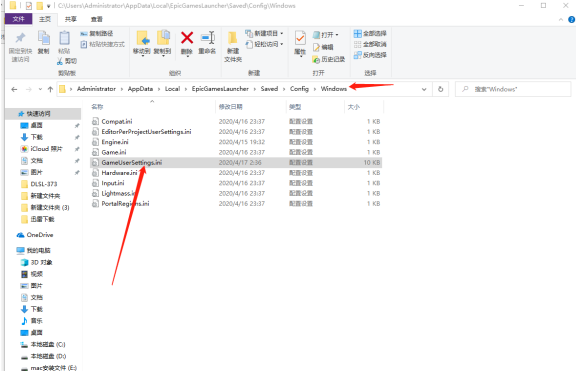Click the Edit button in Open group
Screen dimensions: 576x371
pos(323,47)
